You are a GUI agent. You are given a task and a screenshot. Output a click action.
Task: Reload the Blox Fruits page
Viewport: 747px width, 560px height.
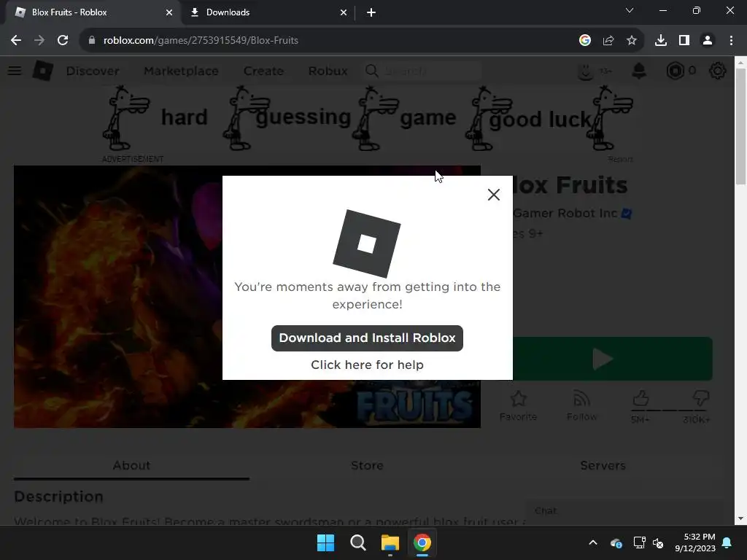pos(63,41)
